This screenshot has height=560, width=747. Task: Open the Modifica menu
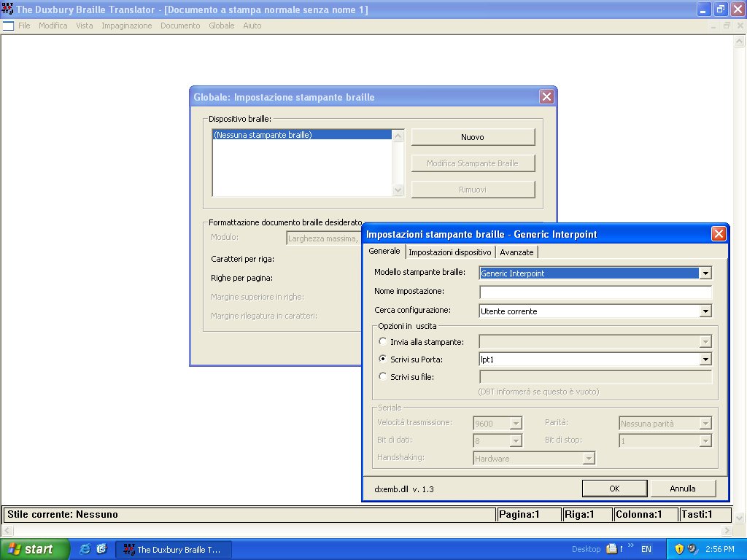(x=53, y=26)
